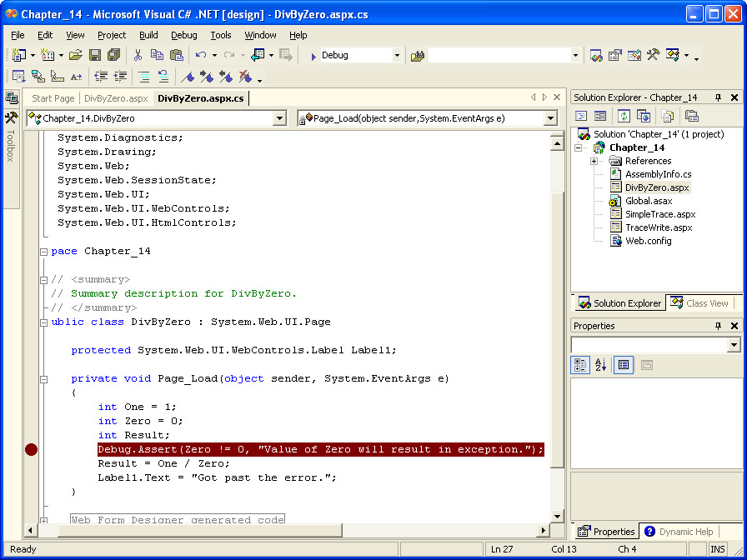The height and width of the screenshot is (560, 747).
Task: Click Refresh icon in Solution Explorer toolbar
Action: 624,116
